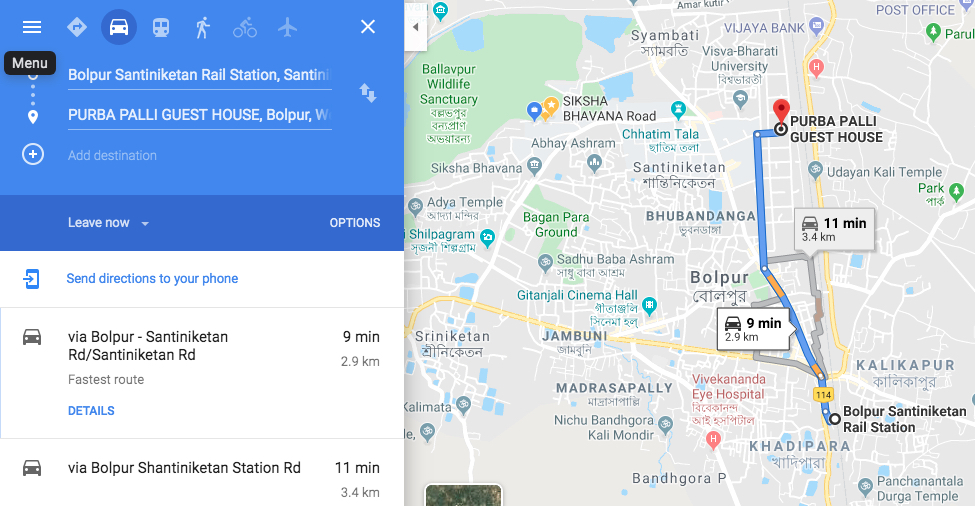975x506 pixels.
Task: Click the satellite view thumbnail
Action: point(463,495)
